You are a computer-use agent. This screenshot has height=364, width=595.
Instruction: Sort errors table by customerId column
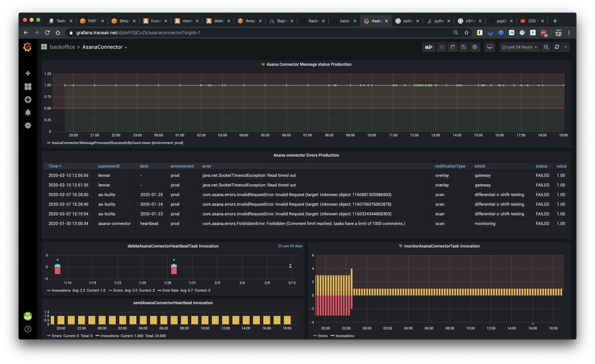(x=109, y=166)
